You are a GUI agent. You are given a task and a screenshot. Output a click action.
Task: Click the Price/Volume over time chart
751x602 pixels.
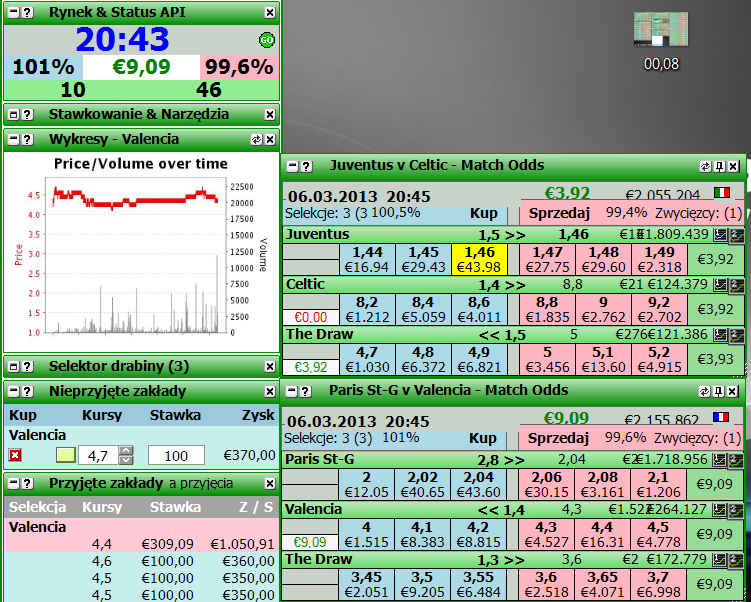[x=140, y=252]
